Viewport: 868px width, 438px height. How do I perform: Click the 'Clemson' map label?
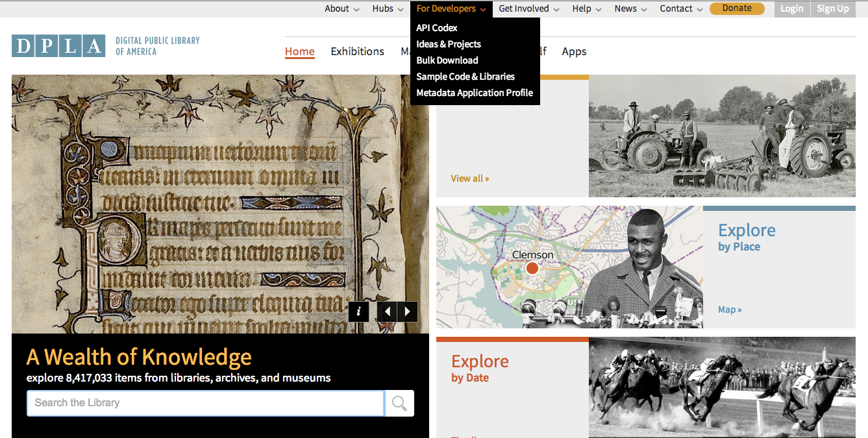[x=533, y=255]
